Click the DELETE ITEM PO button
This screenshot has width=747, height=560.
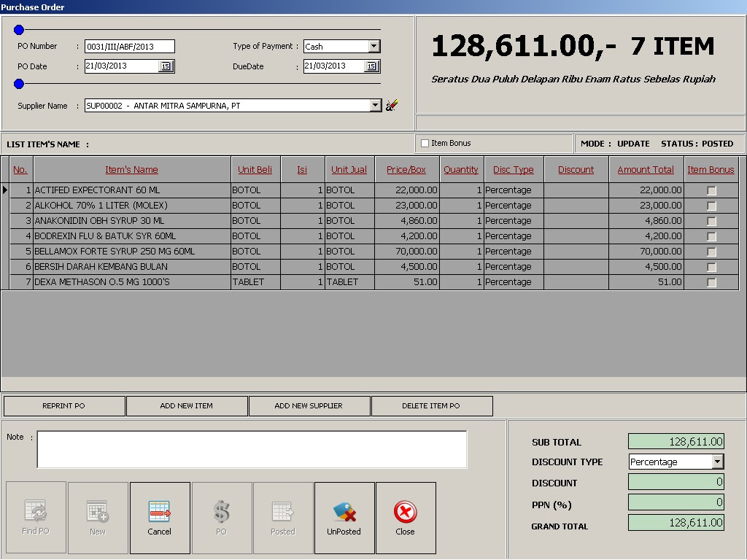tap(431, 405)
